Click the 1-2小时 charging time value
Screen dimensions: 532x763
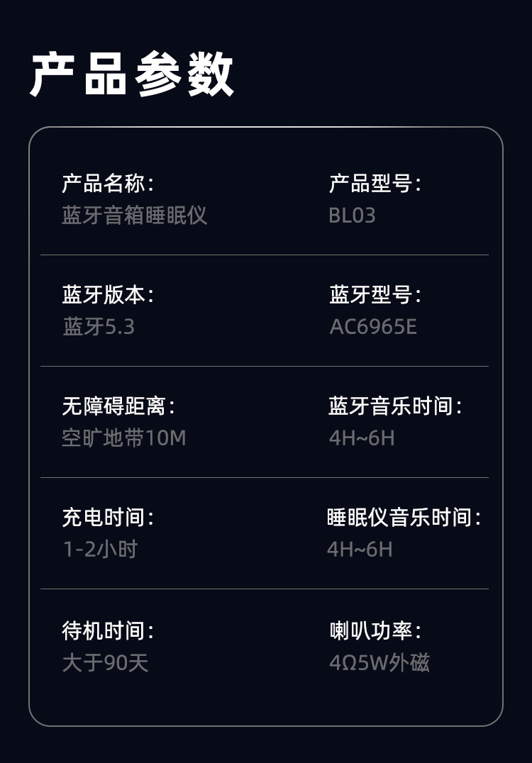[100, 549]
